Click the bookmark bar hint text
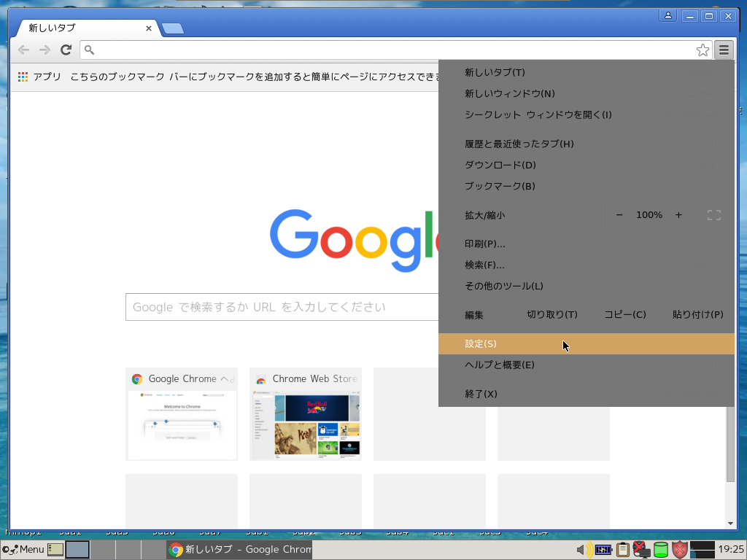The height and width of the screenshot is (560, 747). [x=254, y=77]
